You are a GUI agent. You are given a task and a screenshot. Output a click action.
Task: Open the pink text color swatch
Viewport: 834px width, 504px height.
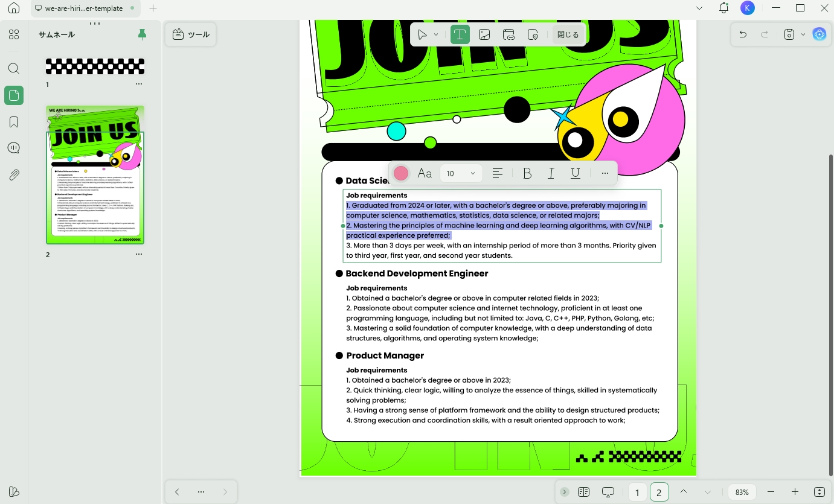(x=401, y=173)
